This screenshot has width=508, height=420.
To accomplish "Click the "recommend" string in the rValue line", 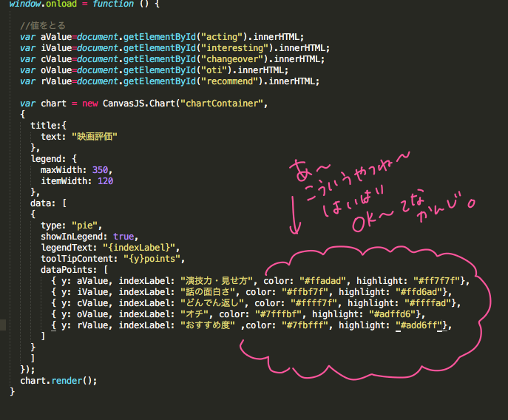I will 230,81.
